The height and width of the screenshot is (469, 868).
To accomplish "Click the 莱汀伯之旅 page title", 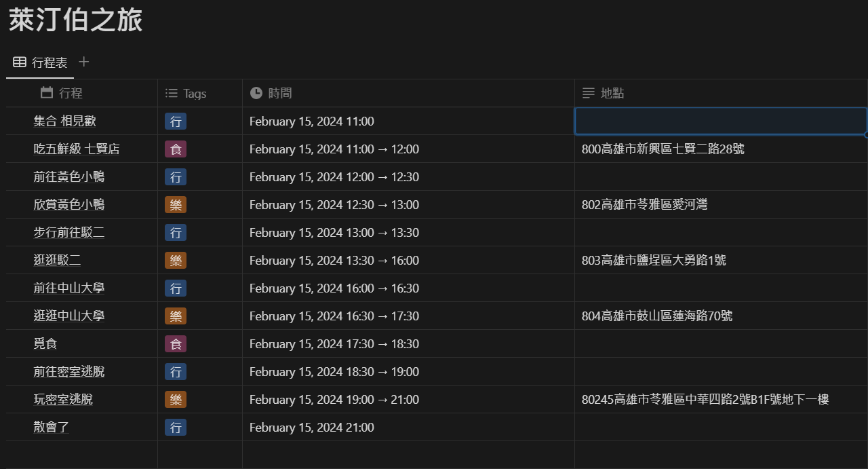I will 75,20.
